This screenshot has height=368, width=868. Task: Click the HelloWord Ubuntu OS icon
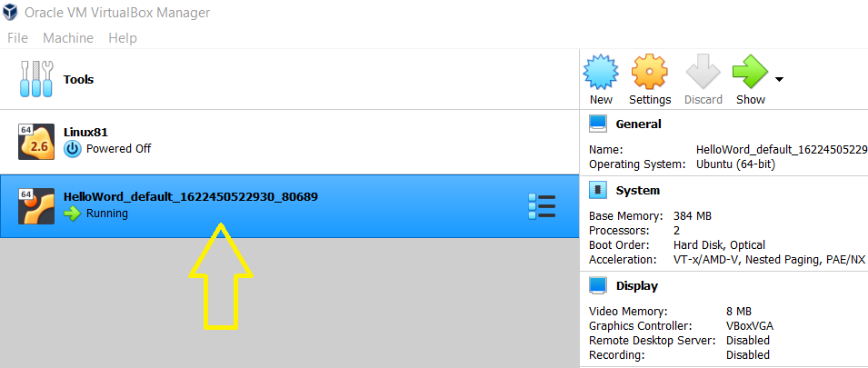36,206
